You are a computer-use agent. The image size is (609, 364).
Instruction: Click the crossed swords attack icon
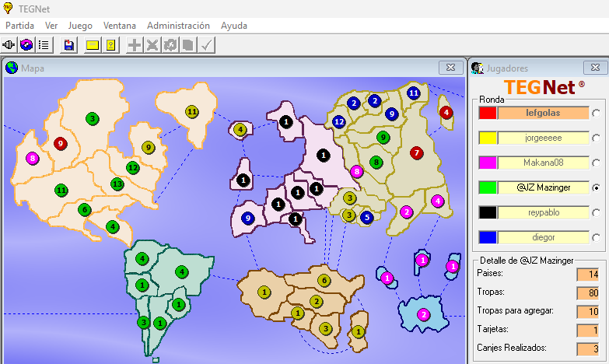[152, 45]
